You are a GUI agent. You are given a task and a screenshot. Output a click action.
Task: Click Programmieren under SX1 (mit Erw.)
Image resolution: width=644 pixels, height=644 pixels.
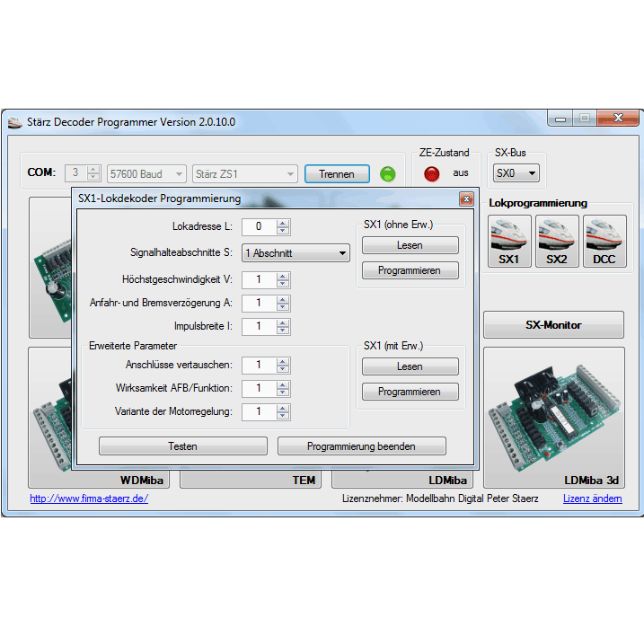tap(410, 392)
